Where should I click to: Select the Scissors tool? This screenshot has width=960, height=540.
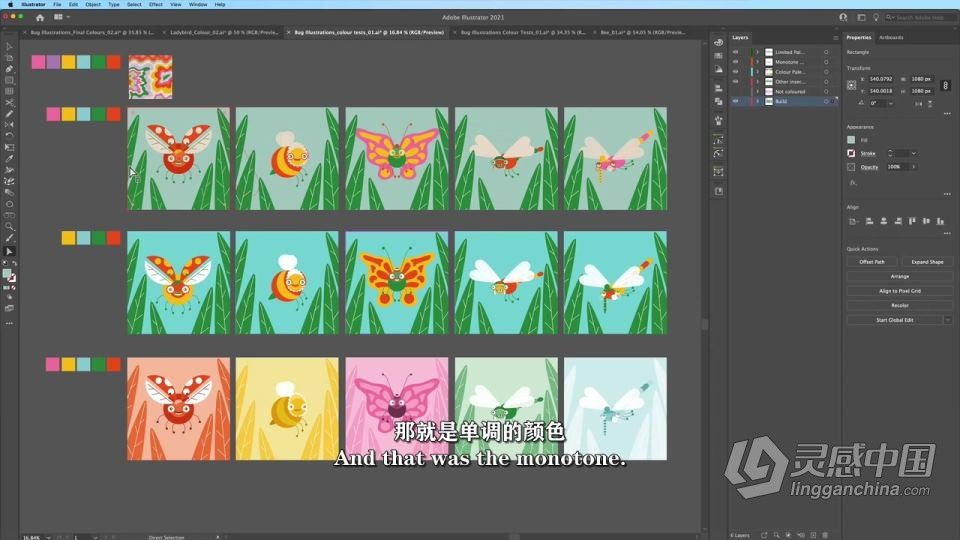click(x=9, y=102)
